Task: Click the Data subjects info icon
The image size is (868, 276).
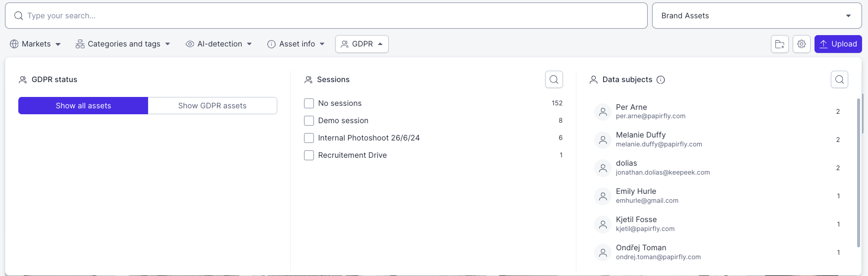Action: point(661,80)
